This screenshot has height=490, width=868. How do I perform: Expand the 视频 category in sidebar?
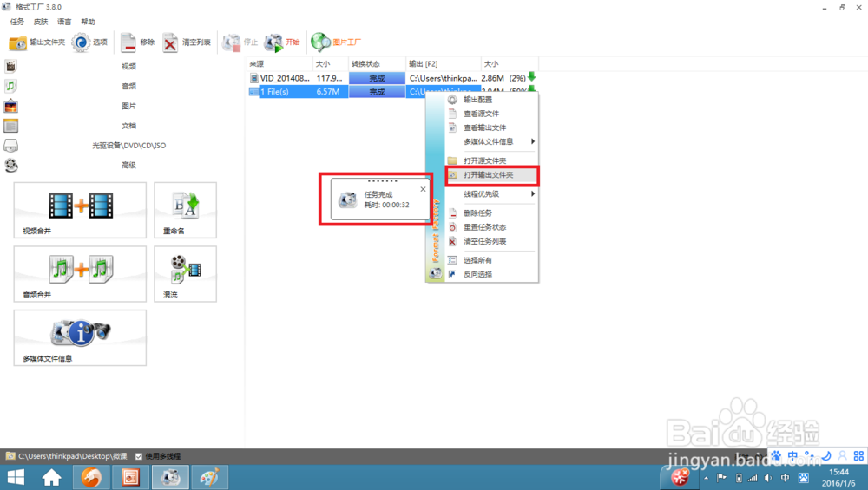[x=128, y=67]
